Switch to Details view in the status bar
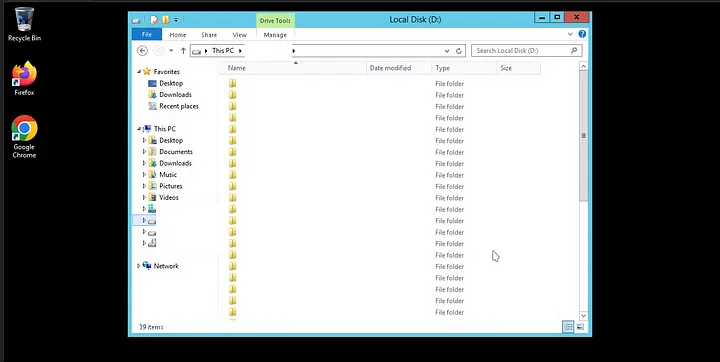The image size is (720, 362). (568, 327)
